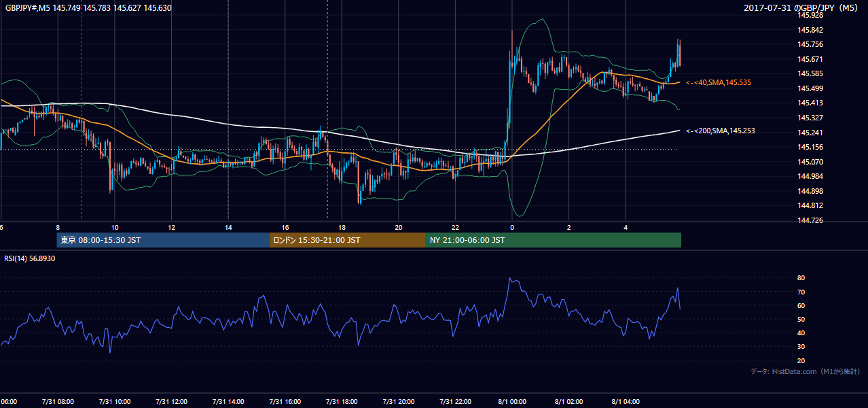This screenshot has height=408, width=868.
Task: Click the 144.726 price axis label
Action: pos(809,220)
